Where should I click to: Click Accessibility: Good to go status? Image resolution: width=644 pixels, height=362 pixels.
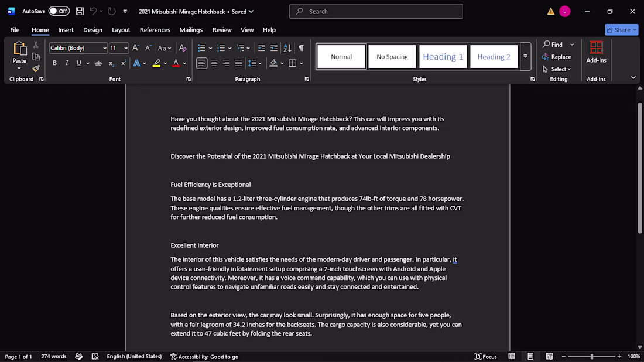(204, 357)
